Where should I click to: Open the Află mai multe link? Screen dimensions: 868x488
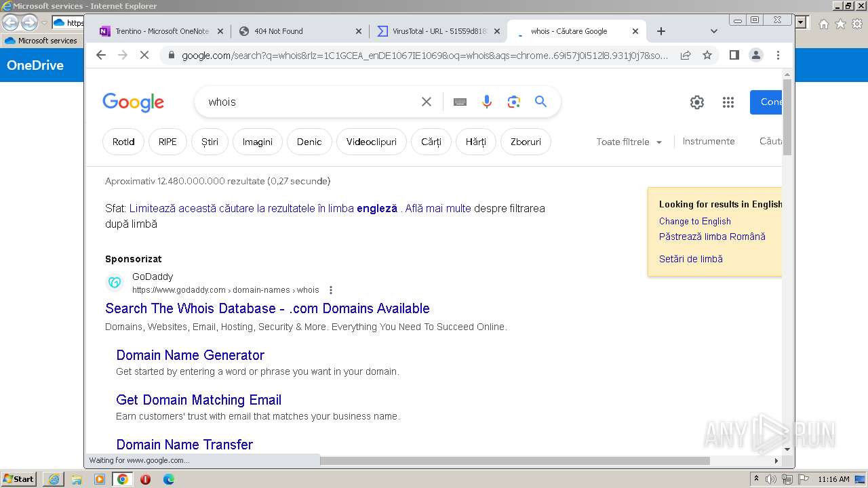pyautogui.click(x=437, y=208)
